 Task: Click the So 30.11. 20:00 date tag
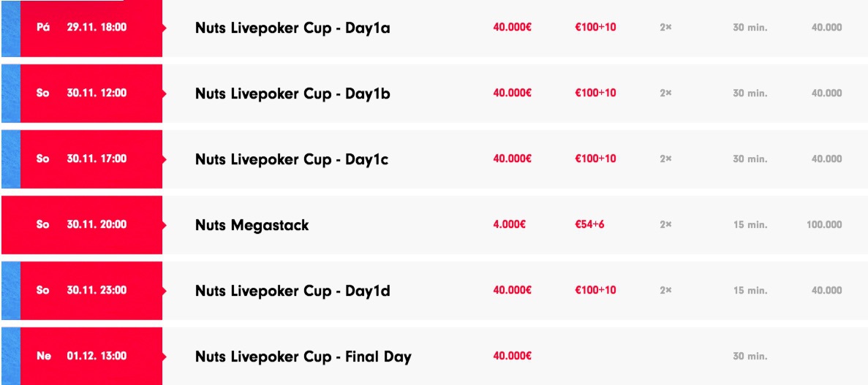[83, 224]
